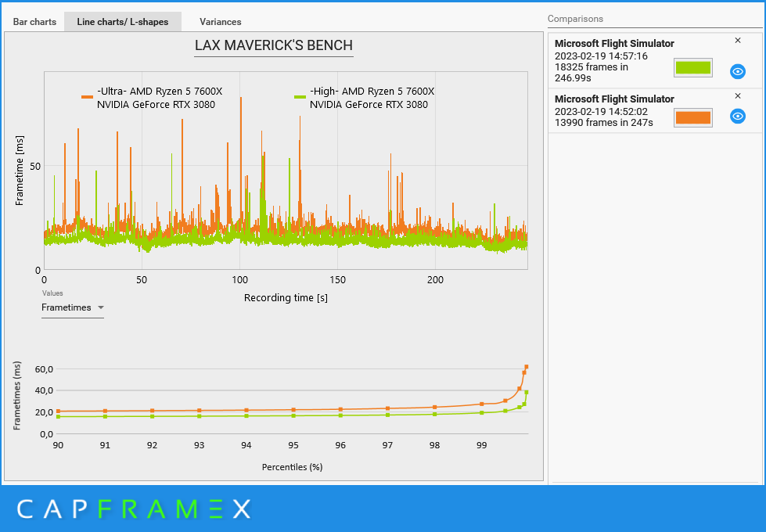Viewport: 766px width, 532px height.
Task: Click the Comparisons panel heading
Action: click(575, 19)
